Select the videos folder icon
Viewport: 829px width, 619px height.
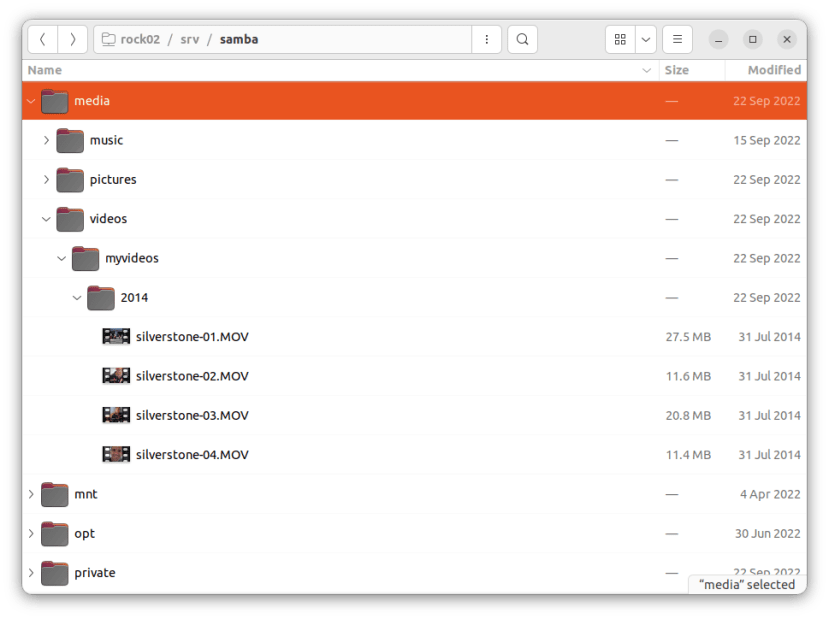(x=70, y=219)
